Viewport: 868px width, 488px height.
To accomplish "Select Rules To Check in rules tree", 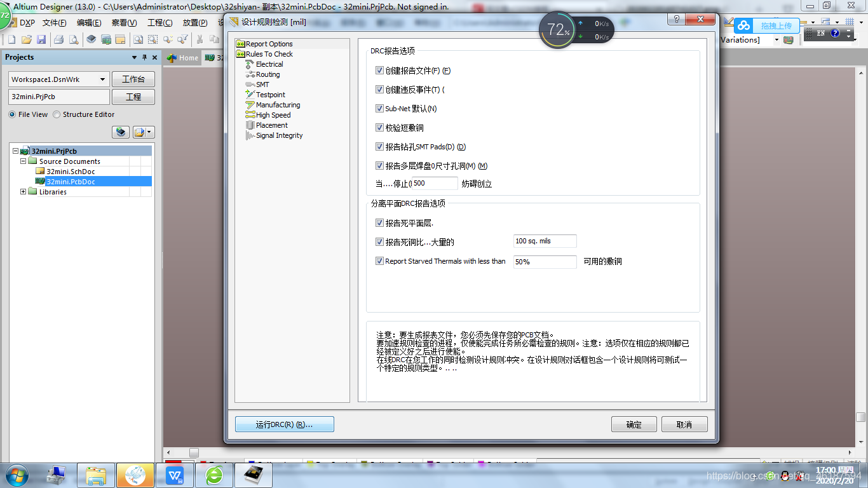I will 269,54.
